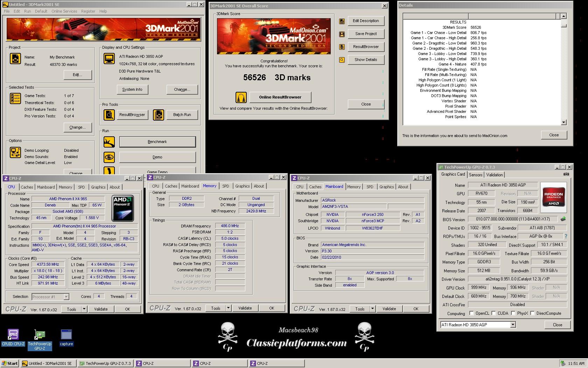
Task: Open Tools dropdown arrow in CPU-Z CPU window
Action: [x=84, y=309]
